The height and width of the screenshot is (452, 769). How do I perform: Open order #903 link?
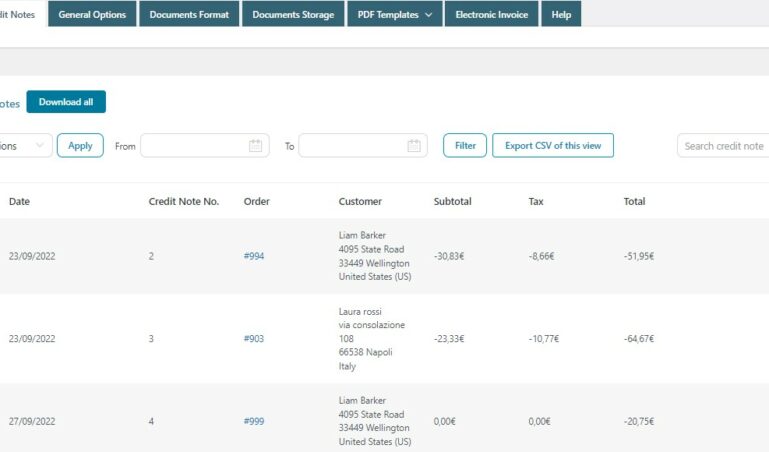[254, 338]
